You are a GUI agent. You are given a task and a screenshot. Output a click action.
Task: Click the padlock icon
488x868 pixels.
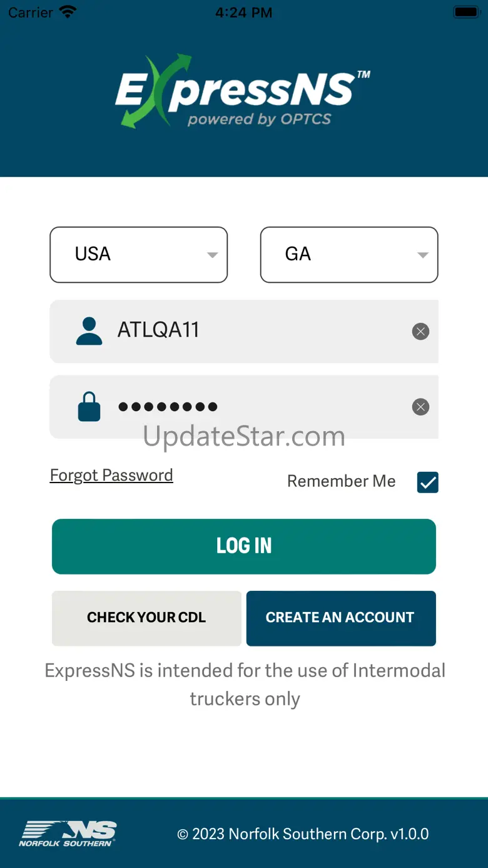point(89,407)
